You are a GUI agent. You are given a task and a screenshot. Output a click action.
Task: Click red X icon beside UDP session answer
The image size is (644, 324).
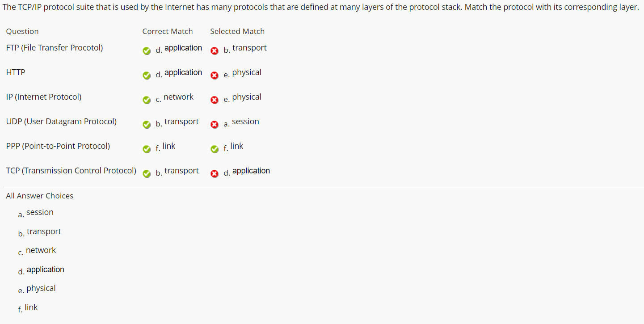[215, 125]
